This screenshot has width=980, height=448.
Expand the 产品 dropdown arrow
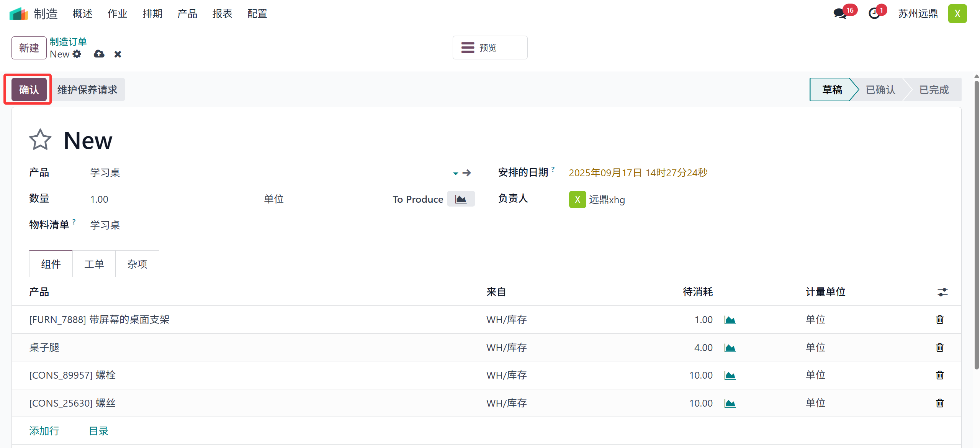click(x=455, y=173)
